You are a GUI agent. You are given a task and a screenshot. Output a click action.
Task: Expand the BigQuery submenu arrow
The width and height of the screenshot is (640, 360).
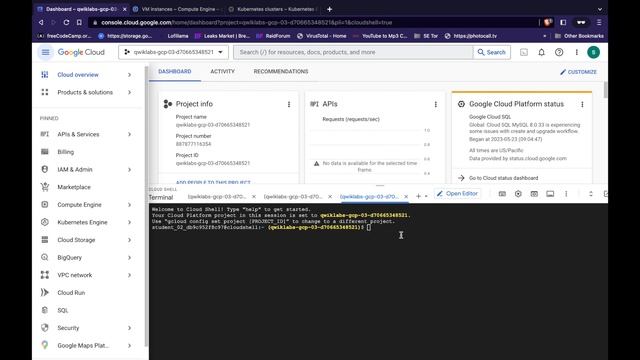point(129,258)
